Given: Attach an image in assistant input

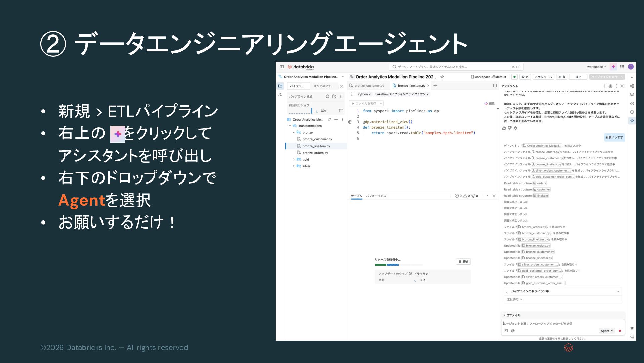Looking at the screenshot, I should 506,331.
